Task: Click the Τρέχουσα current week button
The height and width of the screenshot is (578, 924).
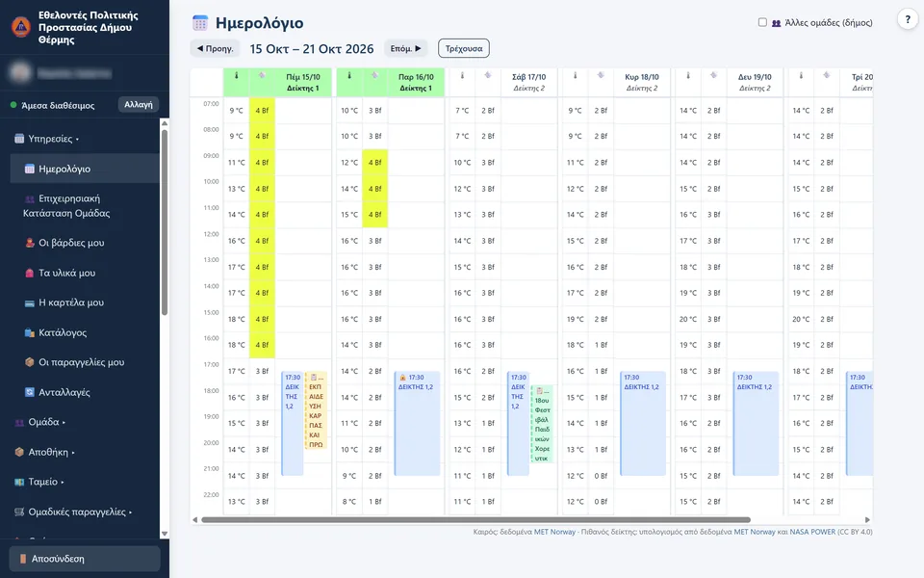Action: 464,48
